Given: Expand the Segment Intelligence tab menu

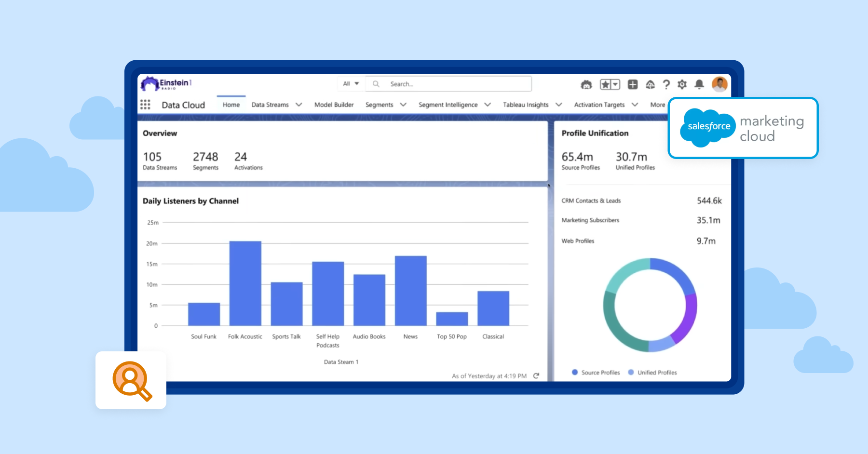Looking at the screenshot, I should pyautogui.click(x=488, y=105).
